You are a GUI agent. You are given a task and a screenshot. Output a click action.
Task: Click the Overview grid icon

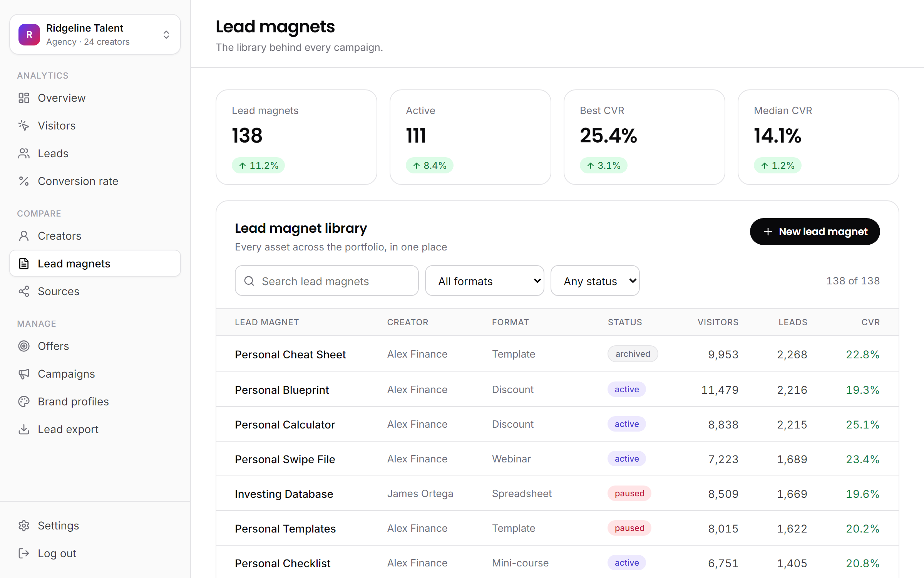click(x=24, y=98)
